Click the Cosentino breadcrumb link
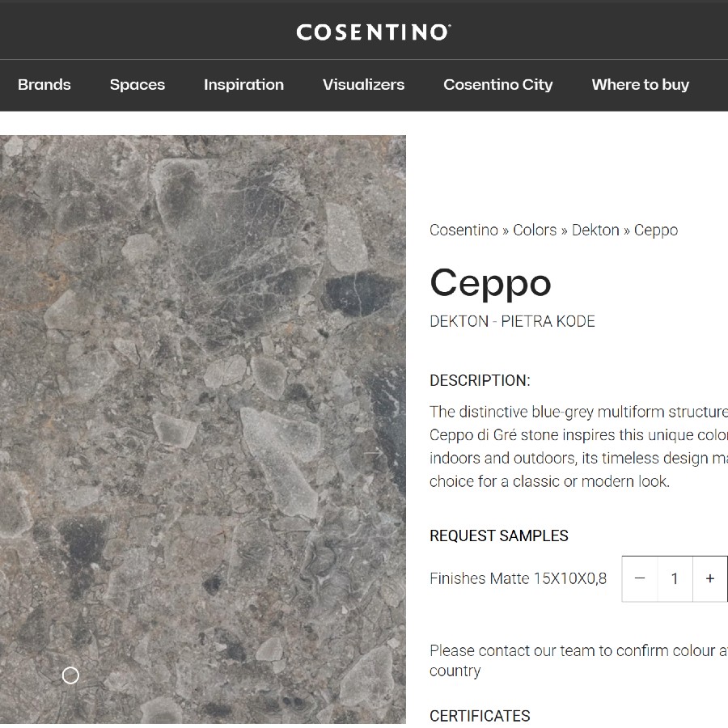Image resolution: width=728 pixels, height=728 pixels. 463,230
